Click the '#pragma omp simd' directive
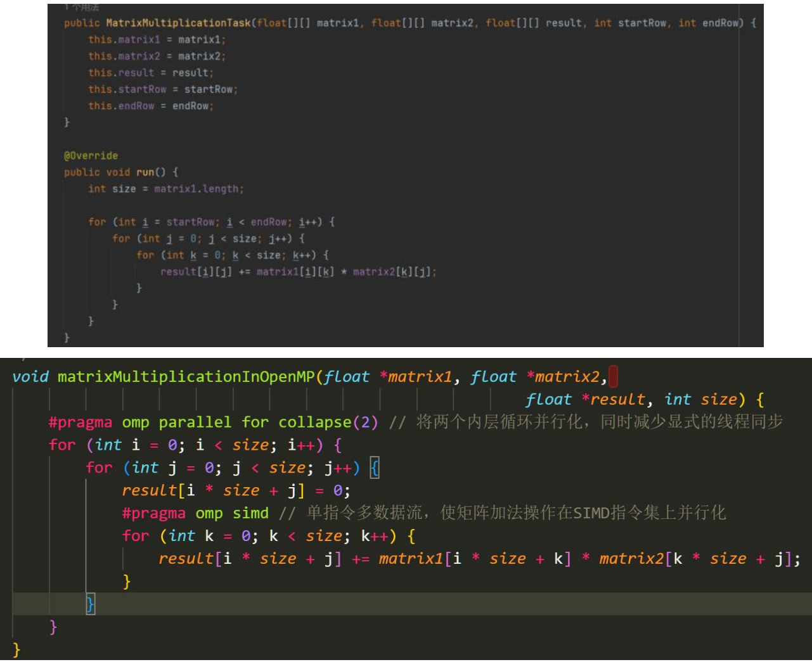The width and height of the screenshot is (812, 662). [x=195, y=513]
